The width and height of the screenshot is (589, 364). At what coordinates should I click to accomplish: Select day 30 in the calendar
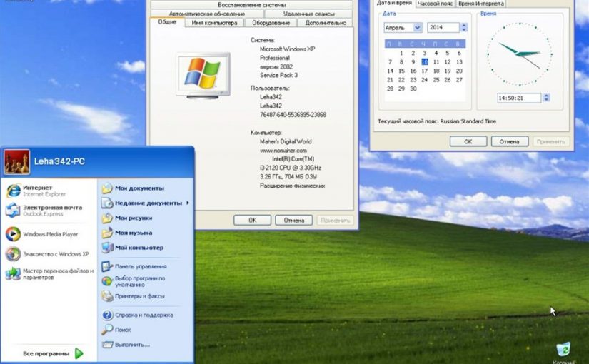pos(413,89)
